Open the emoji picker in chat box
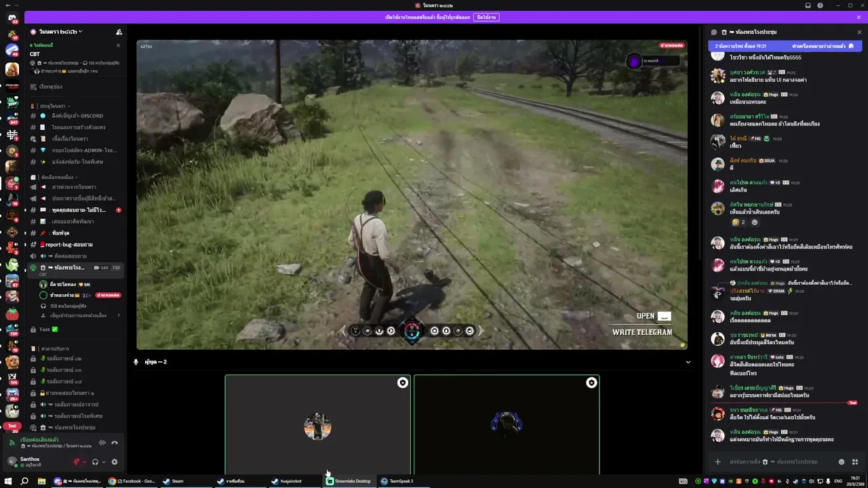The height and width of the screenshot is (488, 868). pos(842,462)
